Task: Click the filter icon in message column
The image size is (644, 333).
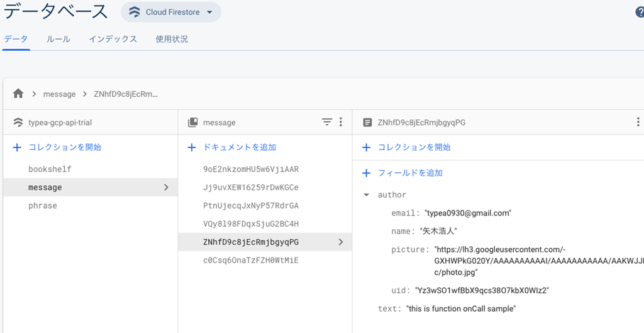Action: point(327,122)
